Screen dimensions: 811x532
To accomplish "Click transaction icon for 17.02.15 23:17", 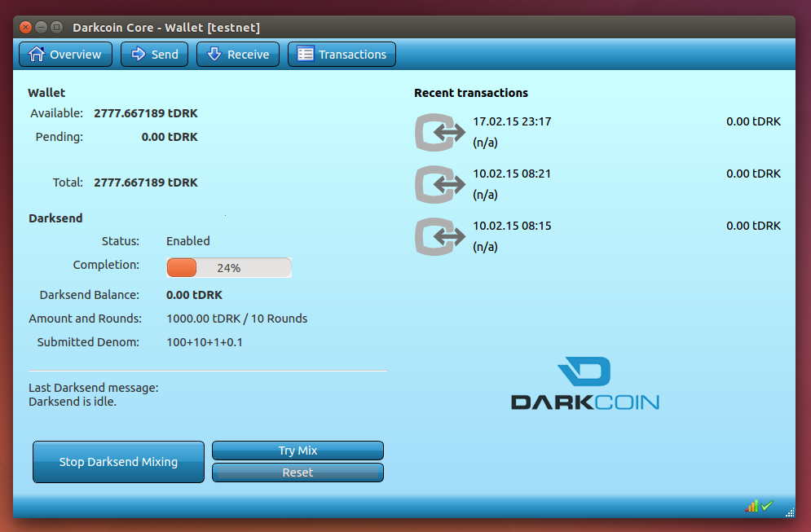I will (439, 132).
